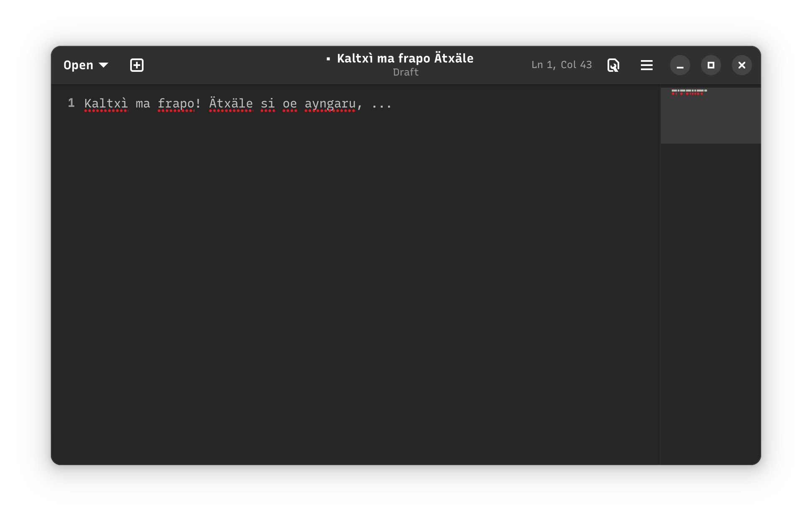Image resolution: width=812 pixels, height=521 pixels.
Task: Close the text editor window
Action: (x=741, y=65)
